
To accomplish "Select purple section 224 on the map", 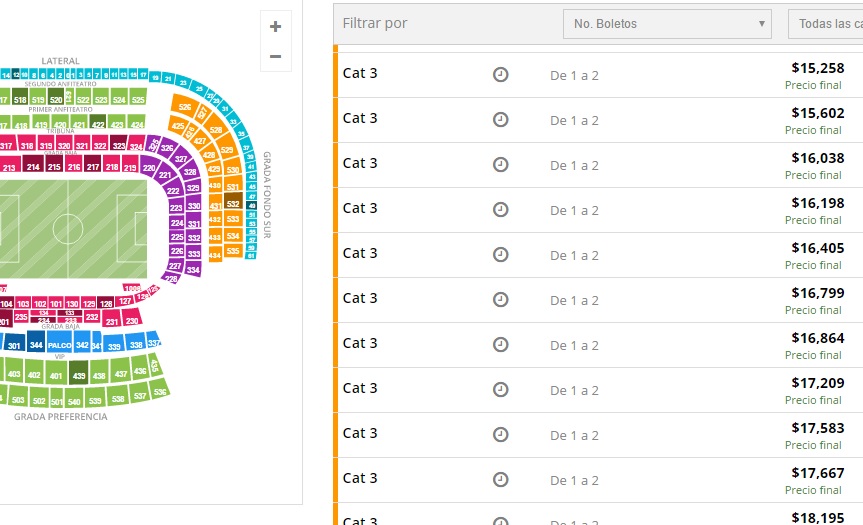I will point(177,223).
